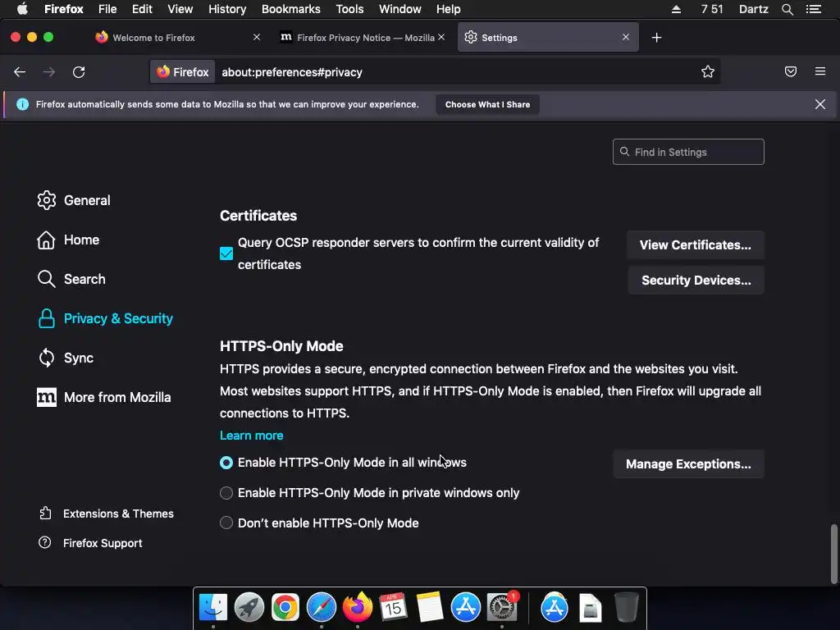Toggle the Query OCSP responder servers checkbox
Image resolution: width=840 pixels, height=630 pixels.
(x=226, y=253)
